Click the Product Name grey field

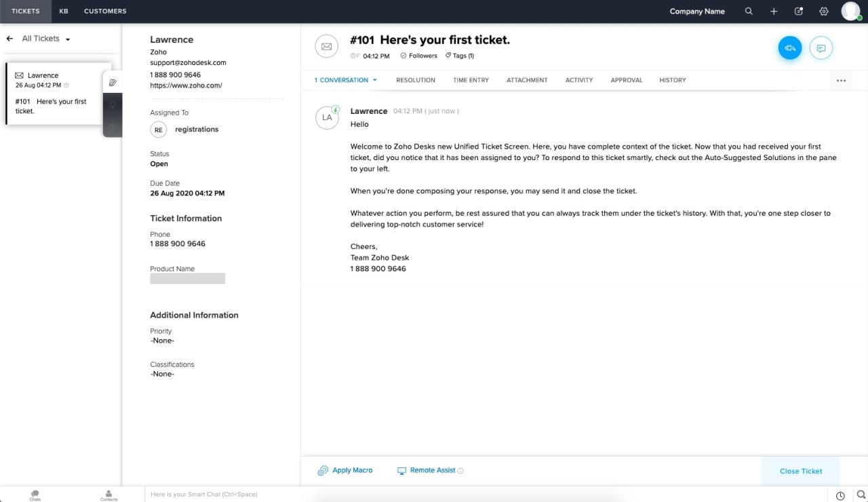(188, 279)
